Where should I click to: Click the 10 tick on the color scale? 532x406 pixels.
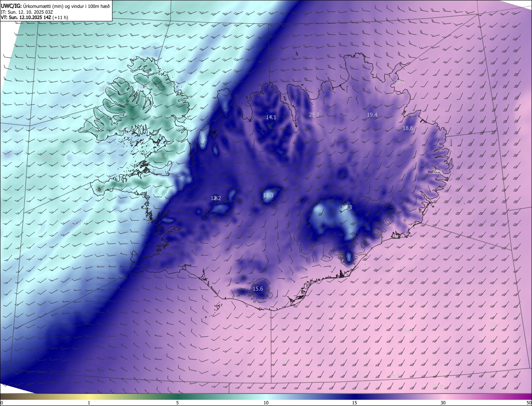pyautogui.click(x=266, y=403)
